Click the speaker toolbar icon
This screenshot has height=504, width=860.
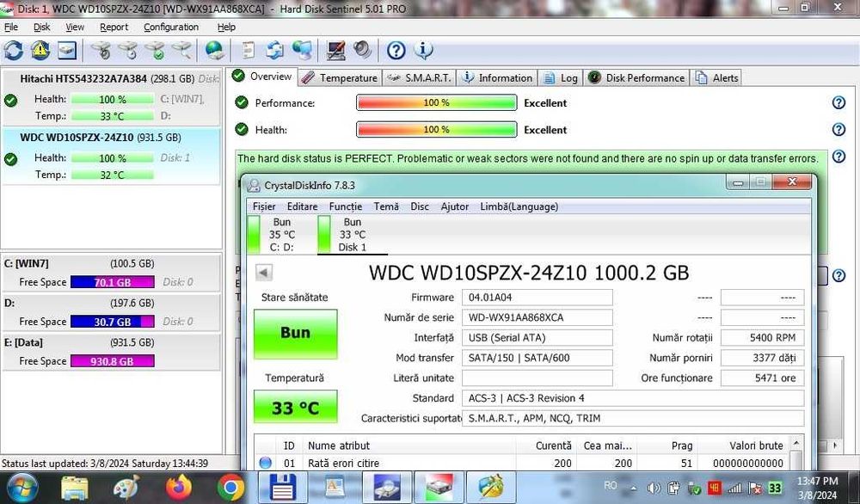pyautogui.click(x=363, y=51)
